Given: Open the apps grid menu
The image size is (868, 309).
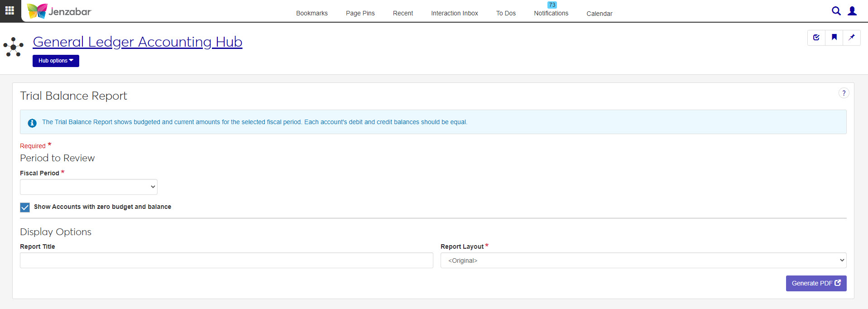Looking at the screenshot, I should 10,10.
